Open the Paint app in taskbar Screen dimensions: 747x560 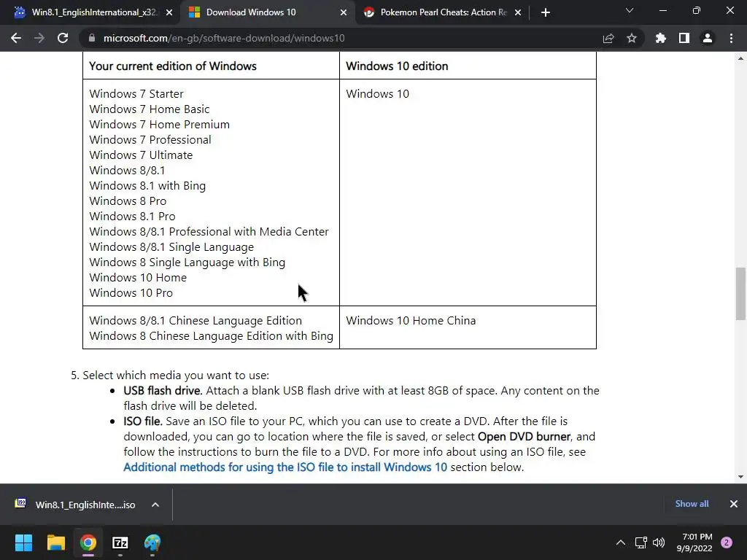coord(152,542)
